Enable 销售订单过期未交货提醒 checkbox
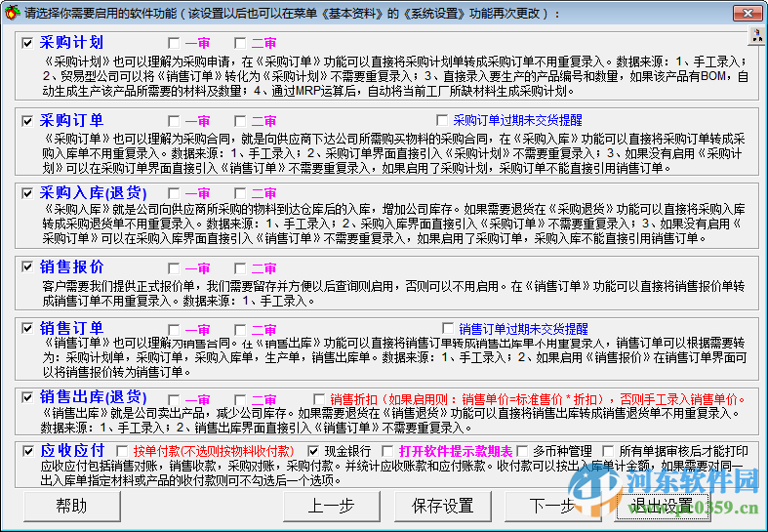The image size is (768, 532). coord(448,328)
